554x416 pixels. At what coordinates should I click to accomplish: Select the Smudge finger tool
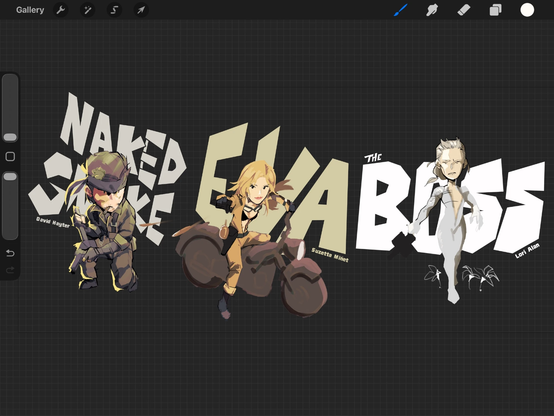[x=432, y=10]
